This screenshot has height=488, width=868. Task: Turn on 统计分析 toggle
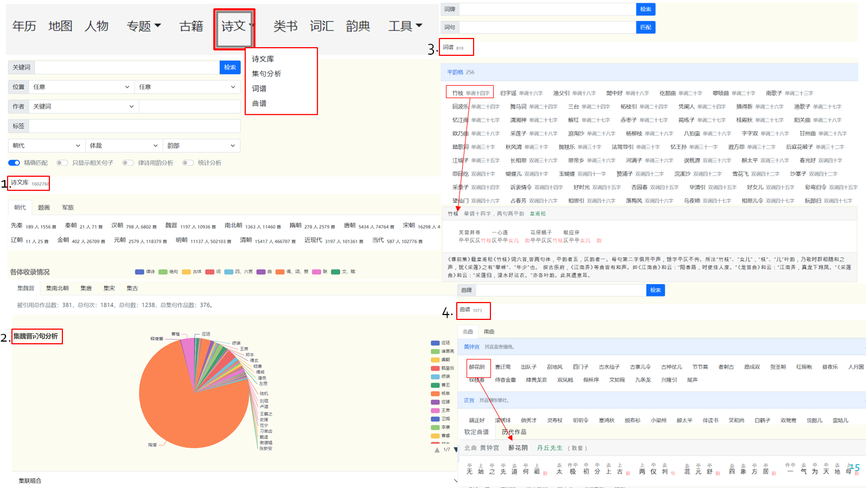pos(188,163)
